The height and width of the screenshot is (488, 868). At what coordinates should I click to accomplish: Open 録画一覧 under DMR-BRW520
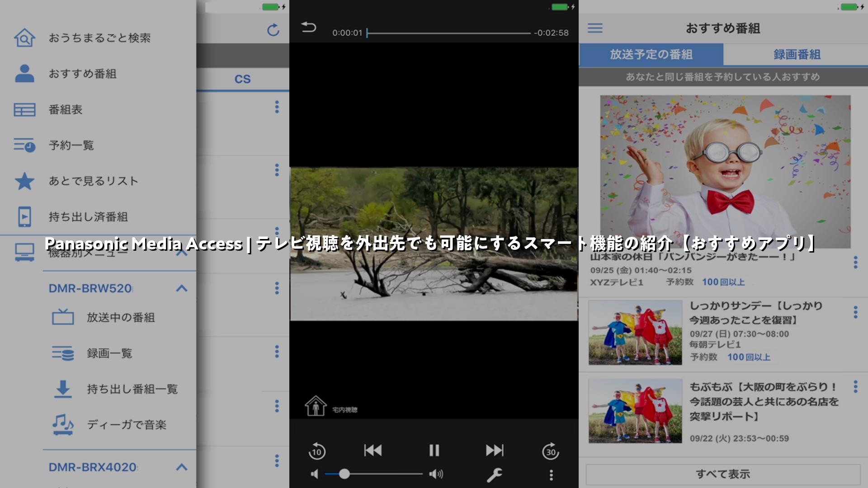(x=109, y=353)
